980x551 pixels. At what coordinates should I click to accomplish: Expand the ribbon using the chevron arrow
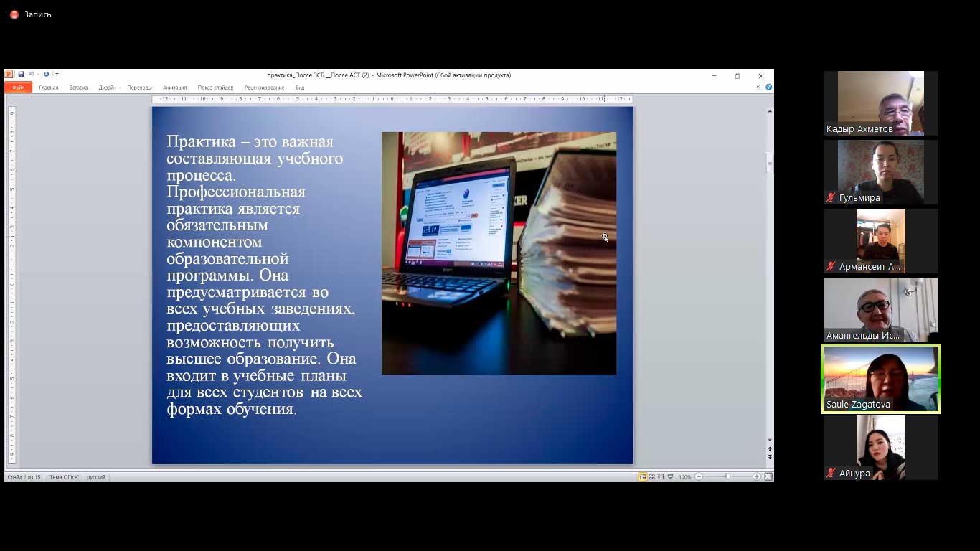pos(758,88)
